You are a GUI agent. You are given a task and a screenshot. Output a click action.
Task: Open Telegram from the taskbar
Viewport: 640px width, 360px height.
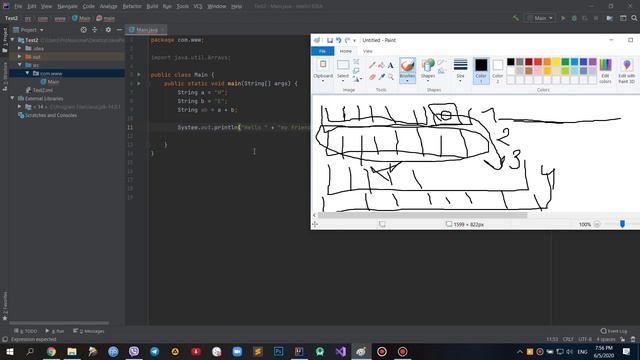point(154,351)
